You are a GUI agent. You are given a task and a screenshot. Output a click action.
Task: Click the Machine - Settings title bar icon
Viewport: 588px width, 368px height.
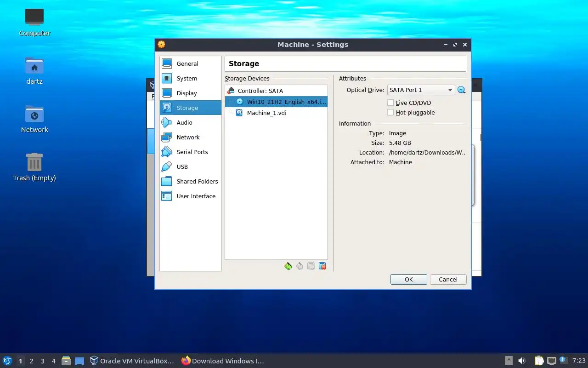coord(161,45)
